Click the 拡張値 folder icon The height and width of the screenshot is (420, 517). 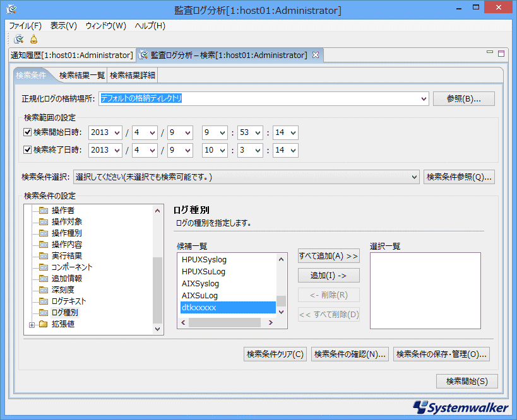44,324
